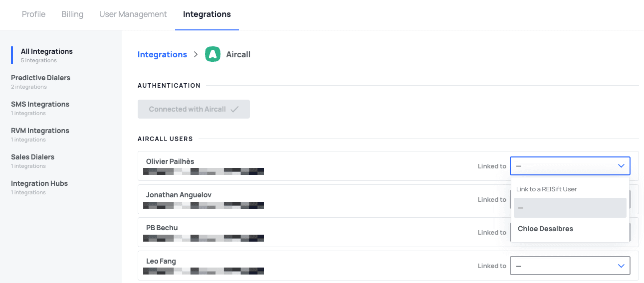
Task: Go to the User Management tab
Action: (133, 14)
